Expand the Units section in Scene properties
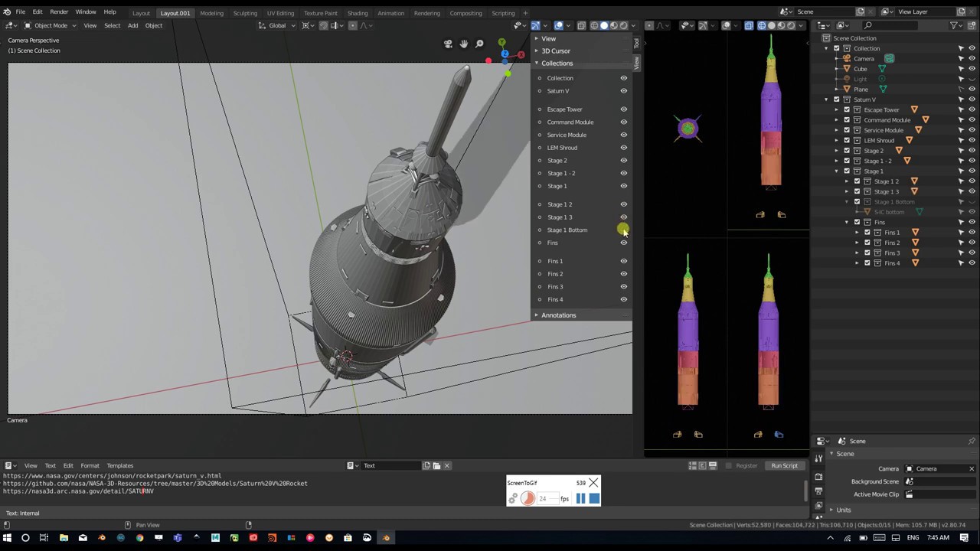980x551 pixels. coord(843,510)
